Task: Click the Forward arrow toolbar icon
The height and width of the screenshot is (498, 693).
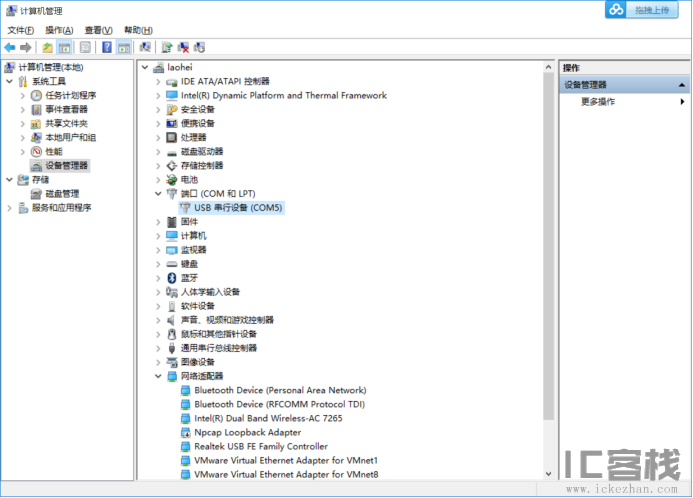Action: click(26, 47)
